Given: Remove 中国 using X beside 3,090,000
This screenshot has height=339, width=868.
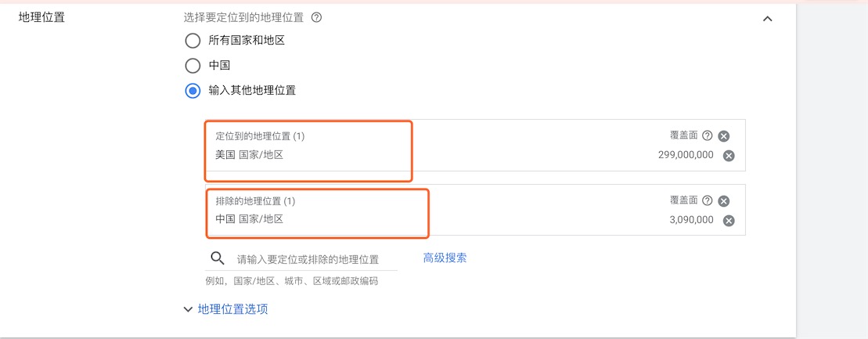Looking at the screenshot, I should 729,221.
